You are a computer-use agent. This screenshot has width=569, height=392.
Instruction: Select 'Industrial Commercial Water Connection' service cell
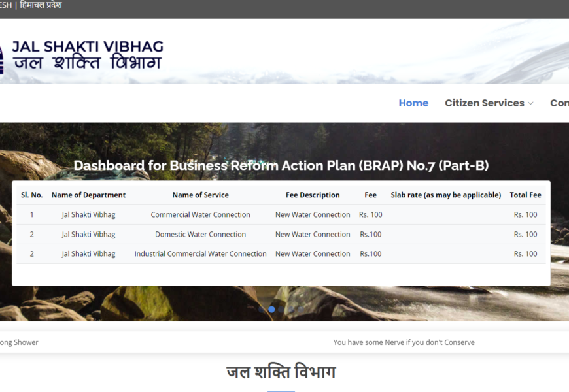200,254
